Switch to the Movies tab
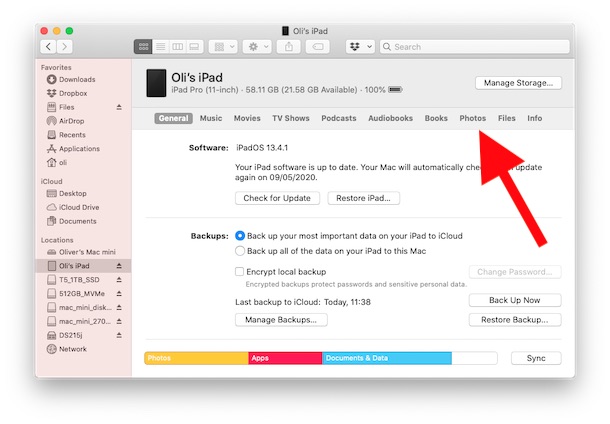Viewport: 610px width, 424px height. tap(247, 118)
